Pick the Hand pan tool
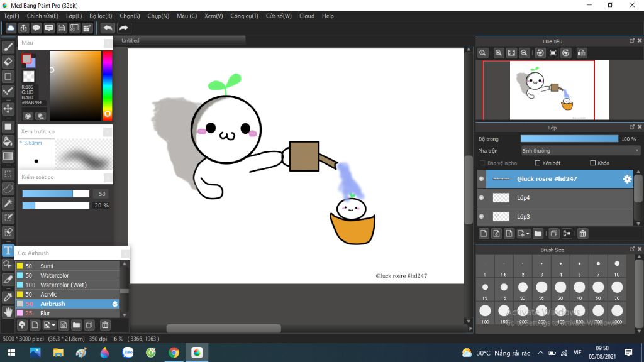The height and width of the screenshot is (362, 644). (x=8, y=311)
